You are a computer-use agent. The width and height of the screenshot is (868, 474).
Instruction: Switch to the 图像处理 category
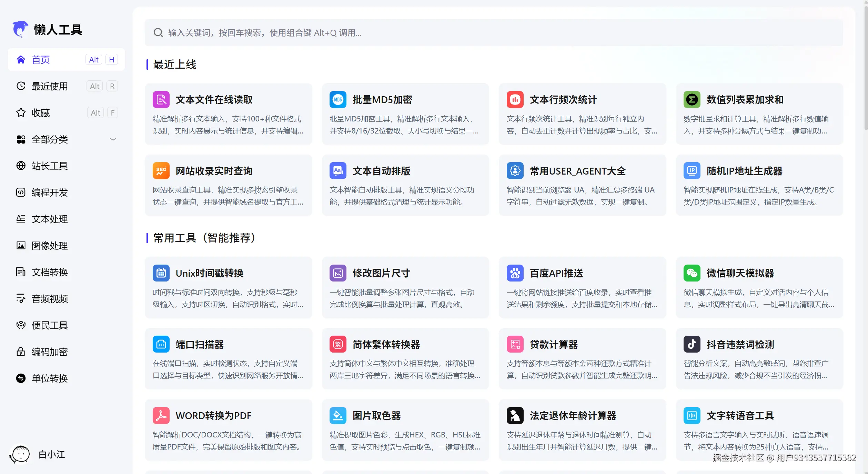(x=50, y=246)
